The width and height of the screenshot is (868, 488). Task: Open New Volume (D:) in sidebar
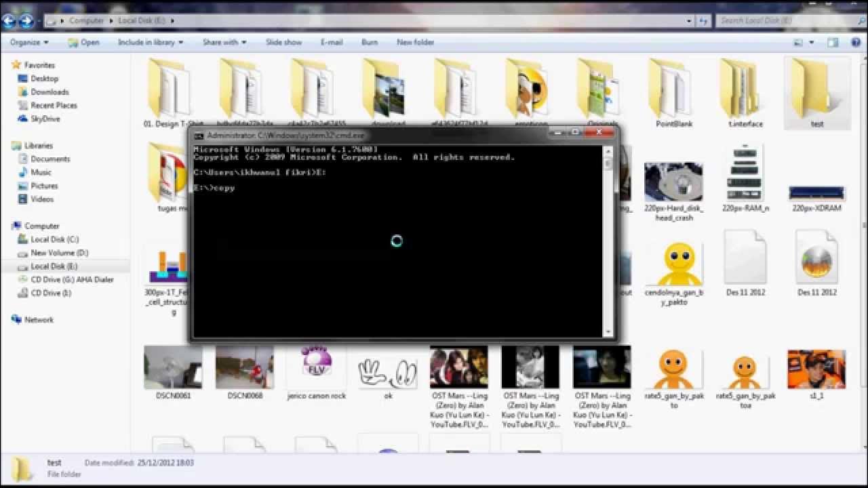click(x=59, y=253)
